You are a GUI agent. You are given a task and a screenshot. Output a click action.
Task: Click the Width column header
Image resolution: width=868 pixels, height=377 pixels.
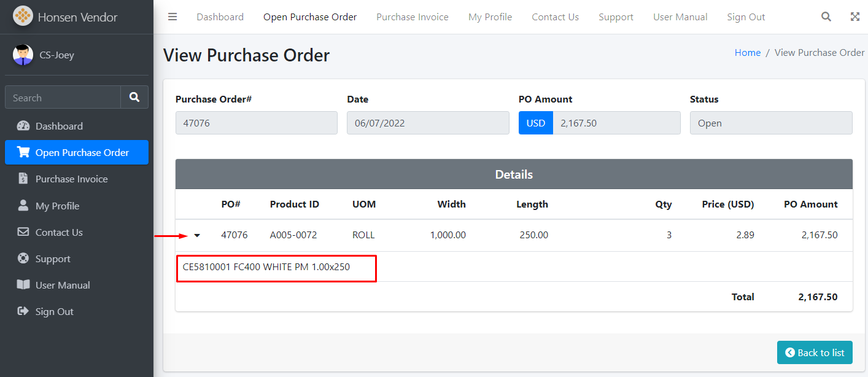click(x=452, y=204)
